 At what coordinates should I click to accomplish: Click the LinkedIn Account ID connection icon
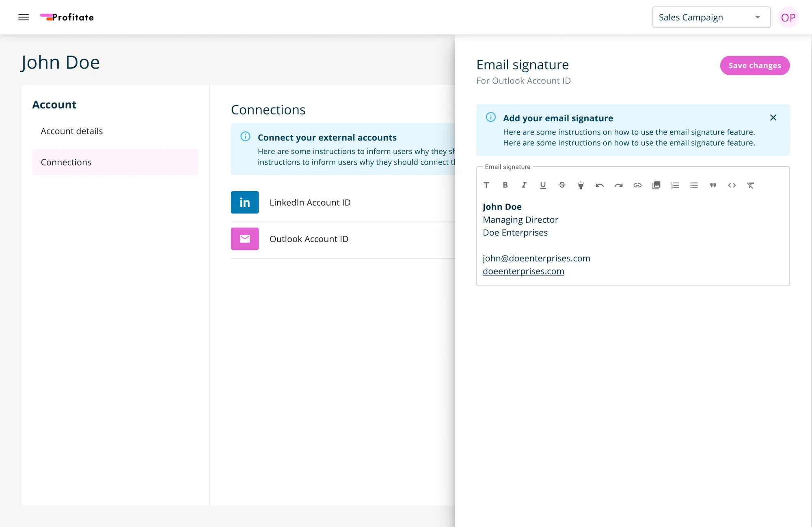click(245, 202)
